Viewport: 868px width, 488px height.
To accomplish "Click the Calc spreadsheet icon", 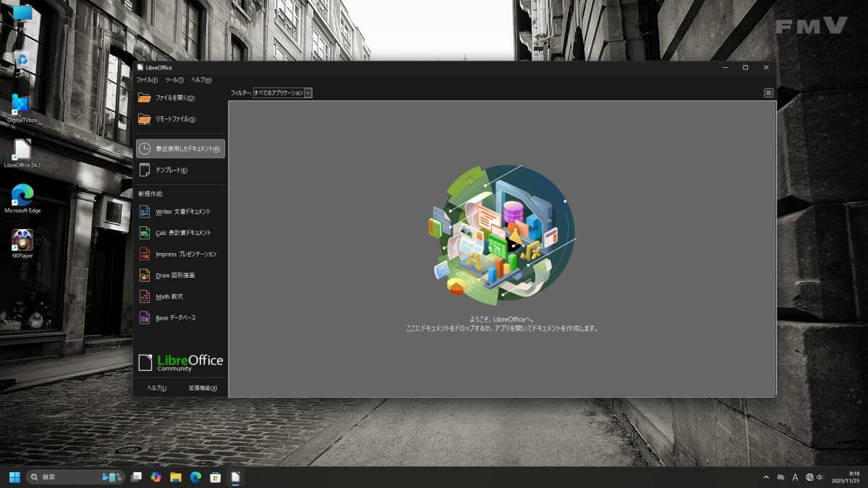I will point(145,233).
